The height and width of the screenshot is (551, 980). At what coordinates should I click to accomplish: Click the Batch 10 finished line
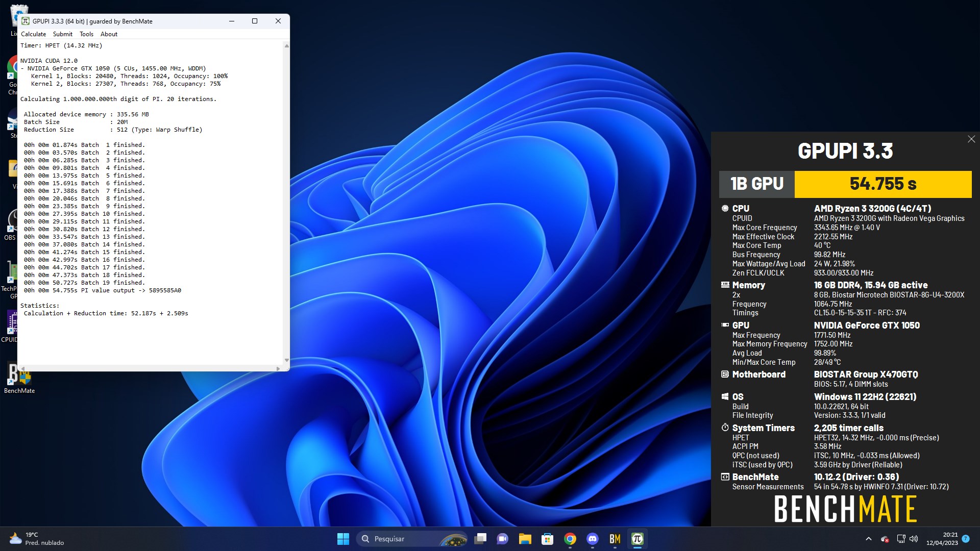[x=84, y=214]
